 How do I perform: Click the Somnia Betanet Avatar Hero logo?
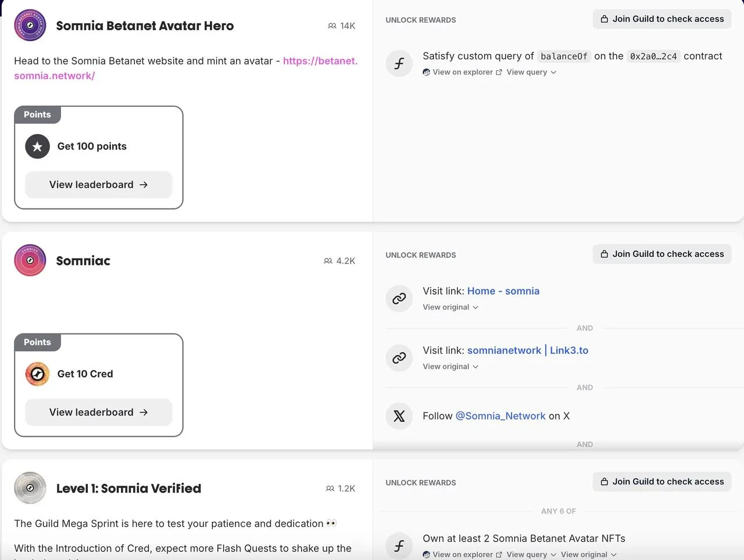point(30,26)
